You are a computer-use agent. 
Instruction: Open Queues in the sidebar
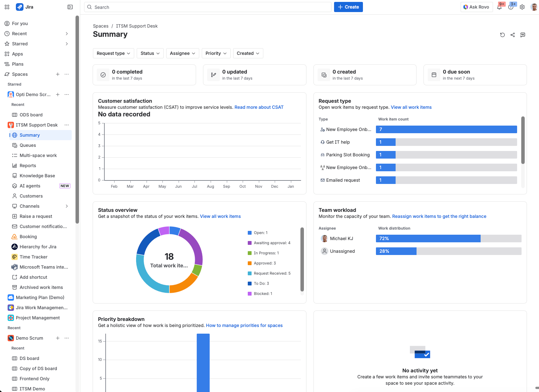(28, 145)
